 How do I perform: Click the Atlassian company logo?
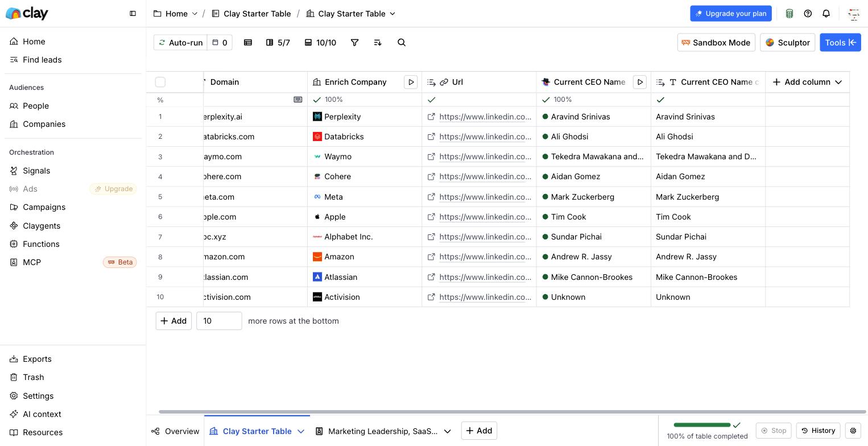tap(317, 277)
